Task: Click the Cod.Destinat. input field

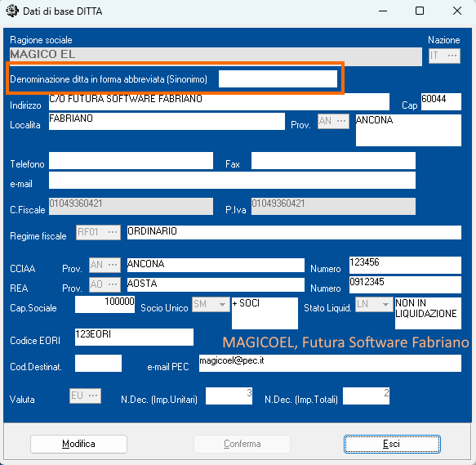Action: 98,363
